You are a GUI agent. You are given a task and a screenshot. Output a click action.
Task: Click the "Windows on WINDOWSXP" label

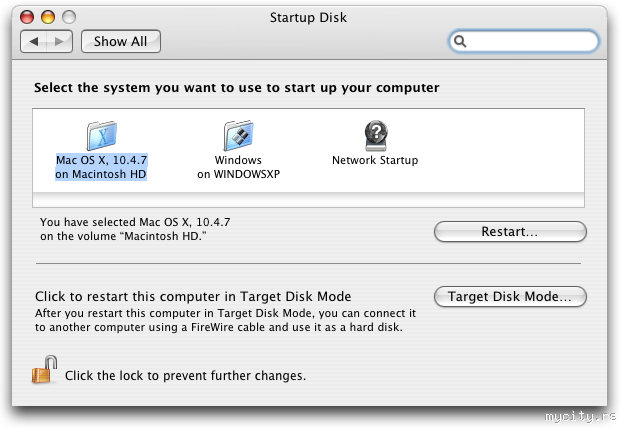point(238,167)
